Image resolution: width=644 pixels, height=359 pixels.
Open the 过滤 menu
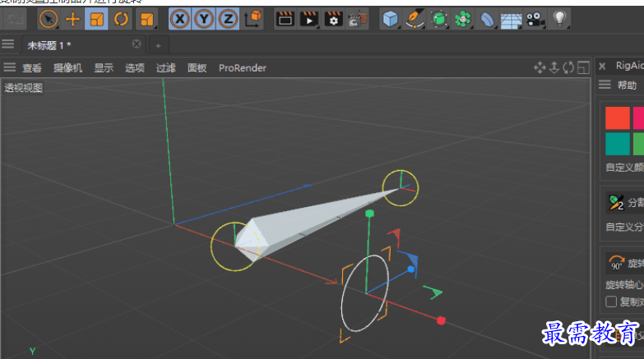pyautogui.click(x=166, y=67)
